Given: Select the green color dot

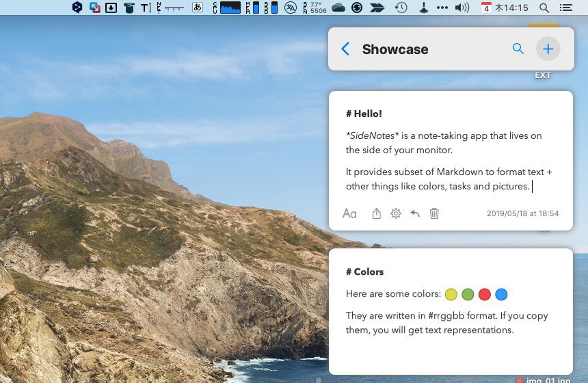Looking at the screenshot, I should [x=468, y=295].
